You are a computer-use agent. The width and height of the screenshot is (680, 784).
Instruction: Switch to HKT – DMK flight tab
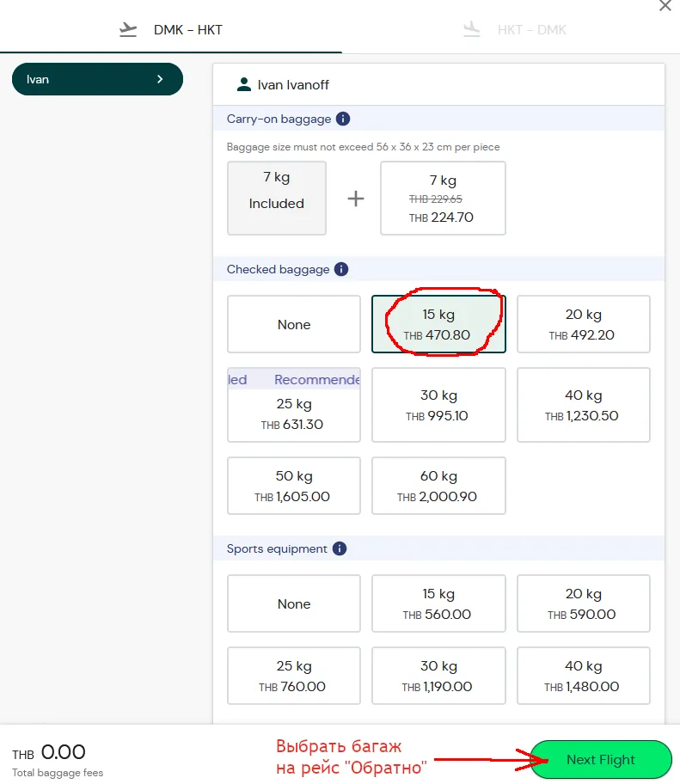[x=514, y=30]
